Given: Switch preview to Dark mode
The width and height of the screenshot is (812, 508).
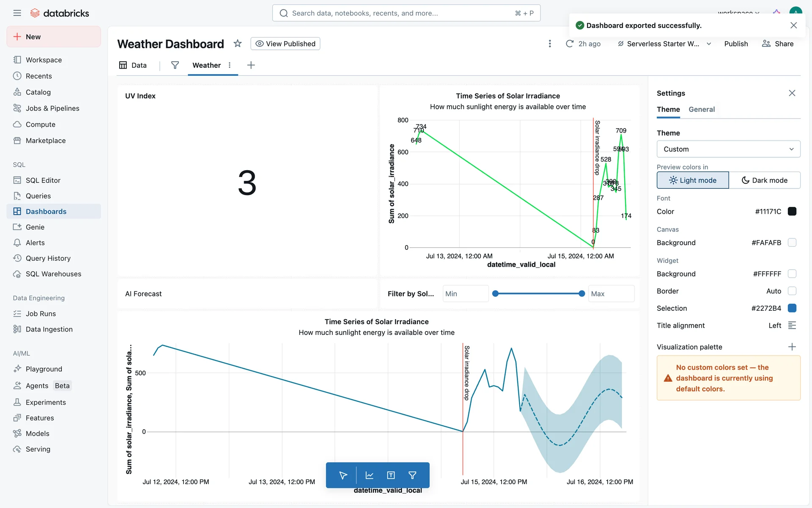Looking at the screenshot, I should point(764,180).
